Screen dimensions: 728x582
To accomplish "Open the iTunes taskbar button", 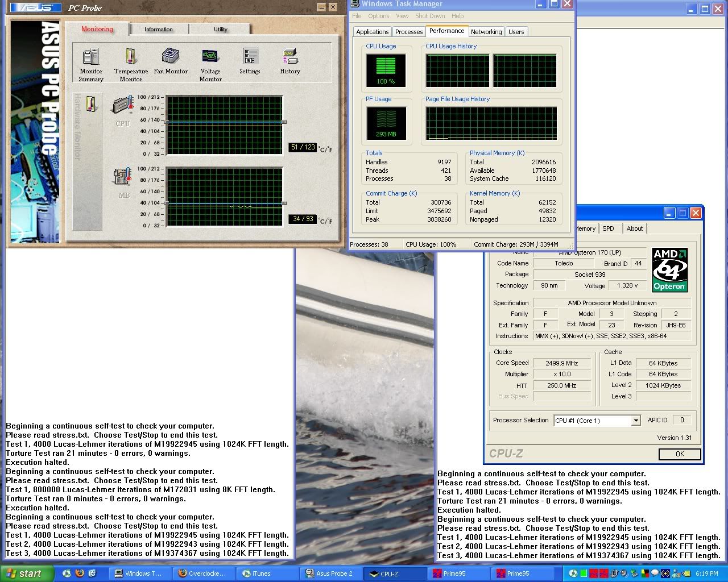I will [x=267, y=573].
